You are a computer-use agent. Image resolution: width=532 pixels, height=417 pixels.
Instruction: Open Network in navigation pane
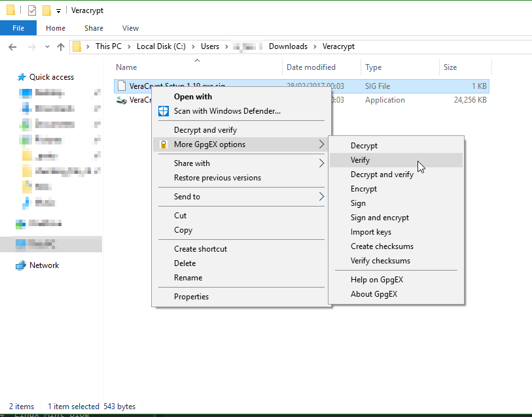click(44, 265)
